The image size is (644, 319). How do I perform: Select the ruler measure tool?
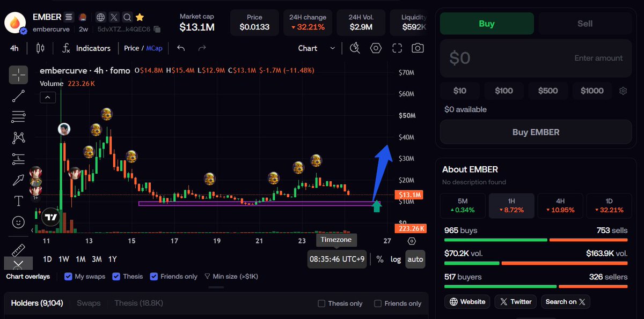pyautogui.click(x=18, y=249)
